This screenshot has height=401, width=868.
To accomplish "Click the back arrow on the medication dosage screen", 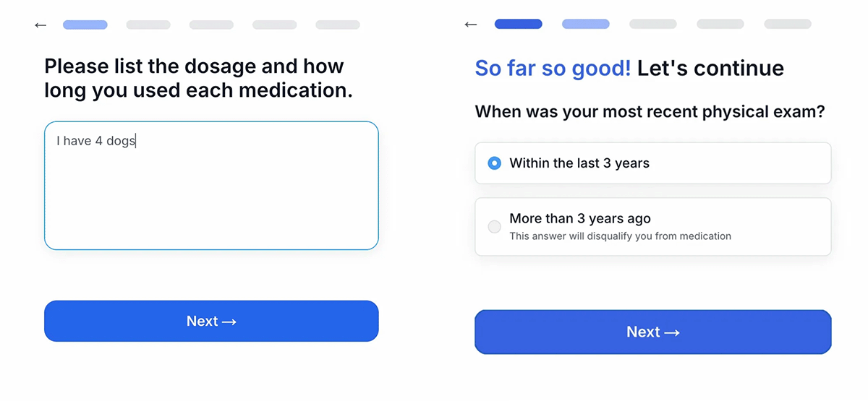I will point(41,25).
